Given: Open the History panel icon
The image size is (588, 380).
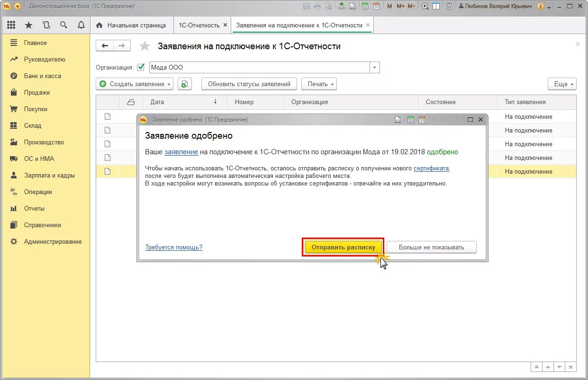Looking at the screenshot, I should (46, 25).
